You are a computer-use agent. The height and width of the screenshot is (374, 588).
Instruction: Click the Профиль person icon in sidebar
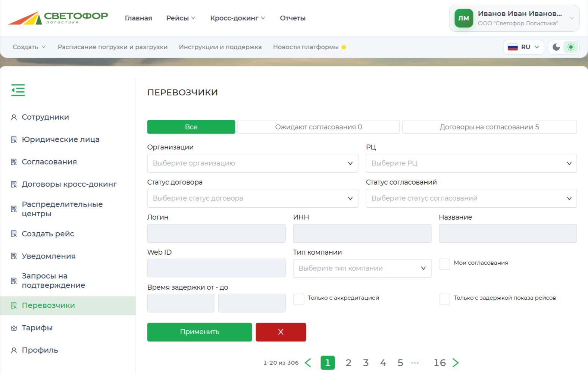pos(14,350)
